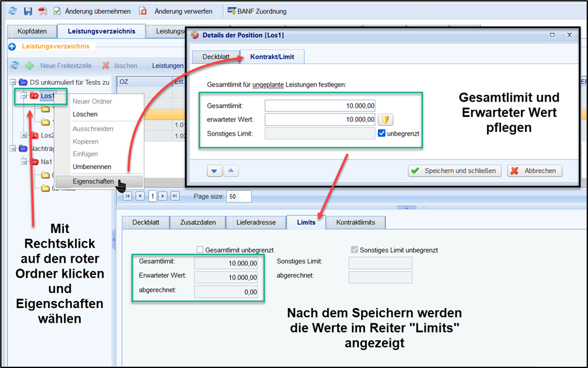Toggle the Sonstiges Limit unbegrenzt checkbox

[x=354, y=250]
